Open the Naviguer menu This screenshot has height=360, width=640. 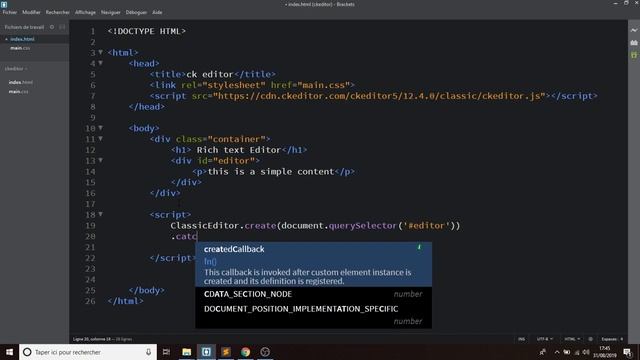tap(111, 12)
